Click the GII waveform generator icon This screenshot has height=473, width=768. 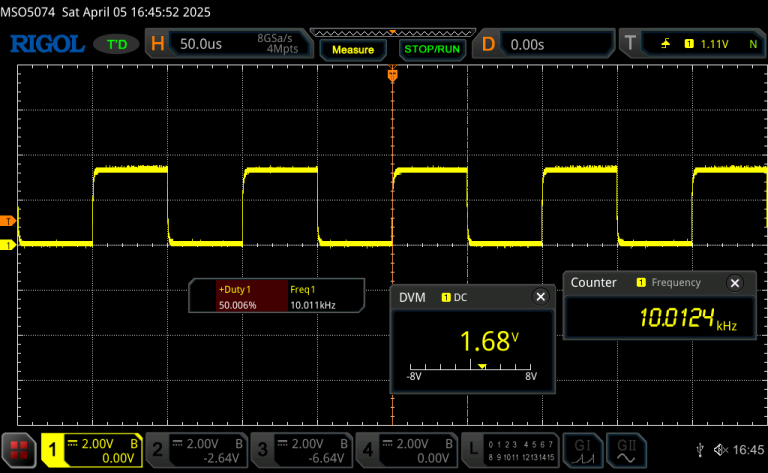[x=628, y=450]
